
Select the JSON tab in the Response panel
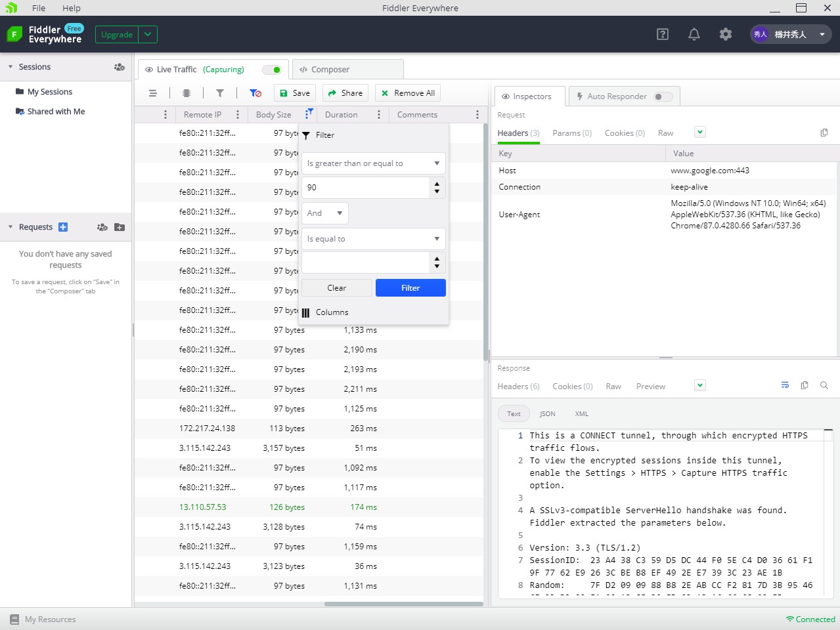[547, 413]
